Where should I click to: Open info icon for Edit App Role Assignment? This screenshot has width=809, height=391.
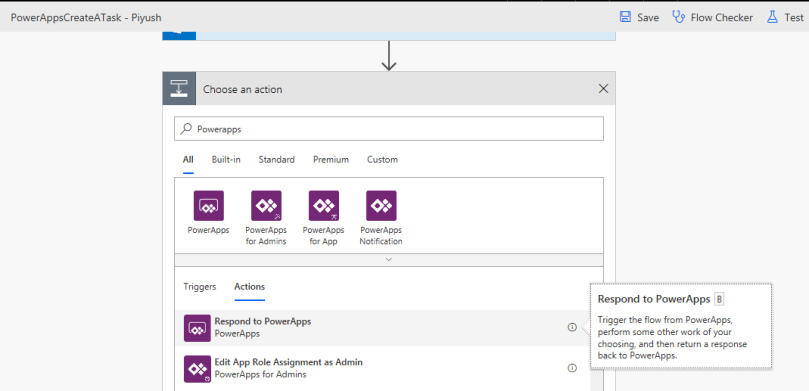tap(572, 368)
